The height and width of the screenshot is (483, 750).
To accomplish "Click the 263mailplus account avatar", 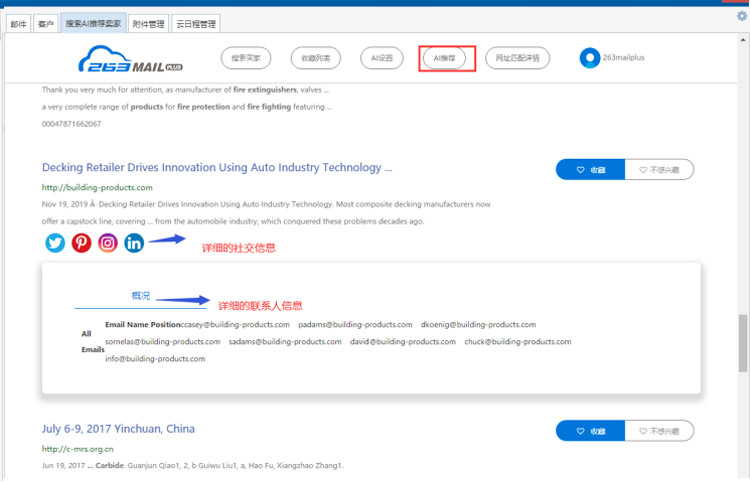I will (590, 58).
